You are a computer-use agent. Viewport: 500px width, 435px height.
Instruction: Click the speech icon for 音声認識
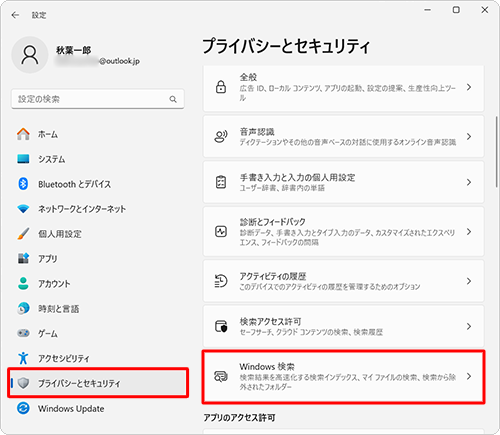point(221,136)
